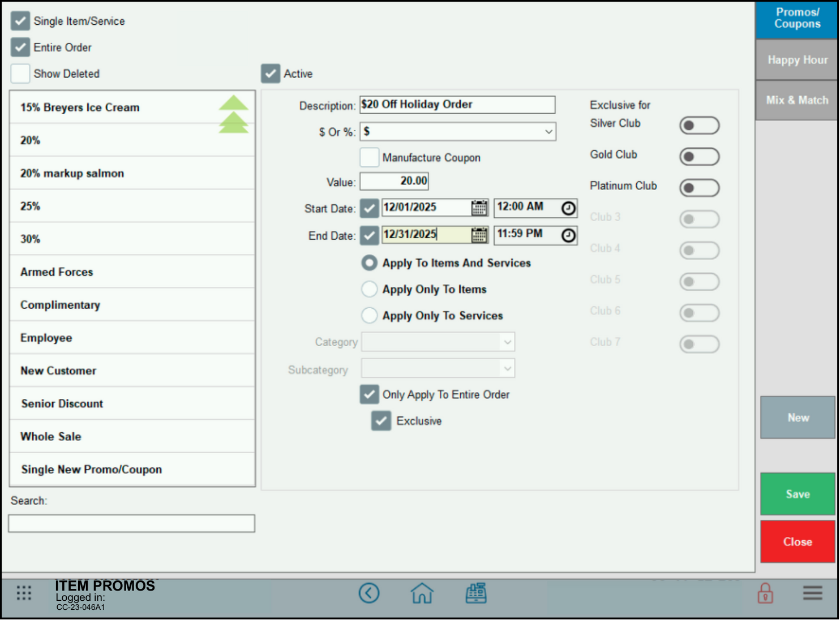Enable the Show Deleted checkbox

click(x=20, y=74)
